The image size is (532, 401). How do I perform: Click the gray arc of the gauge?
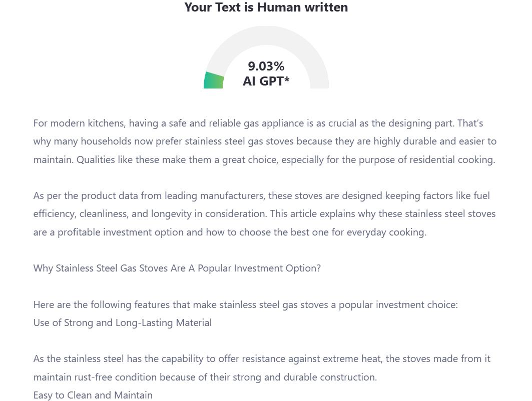coord(300,45)
